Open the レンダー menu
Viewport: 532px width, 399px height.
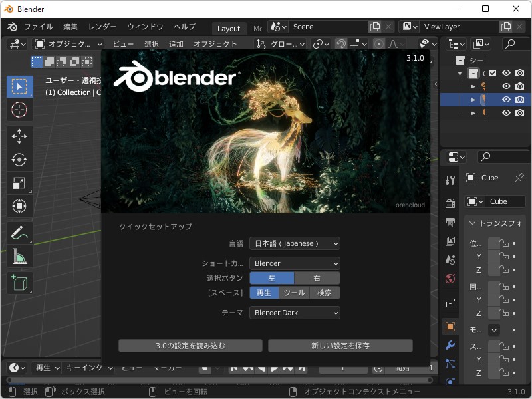102,27
